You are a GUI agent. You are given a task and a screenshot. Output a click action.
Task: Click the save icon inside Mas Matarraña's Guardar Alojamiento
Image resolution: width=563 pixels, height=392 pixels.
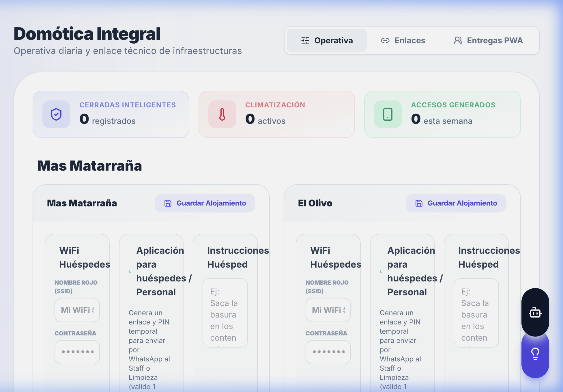click(167, 203)
